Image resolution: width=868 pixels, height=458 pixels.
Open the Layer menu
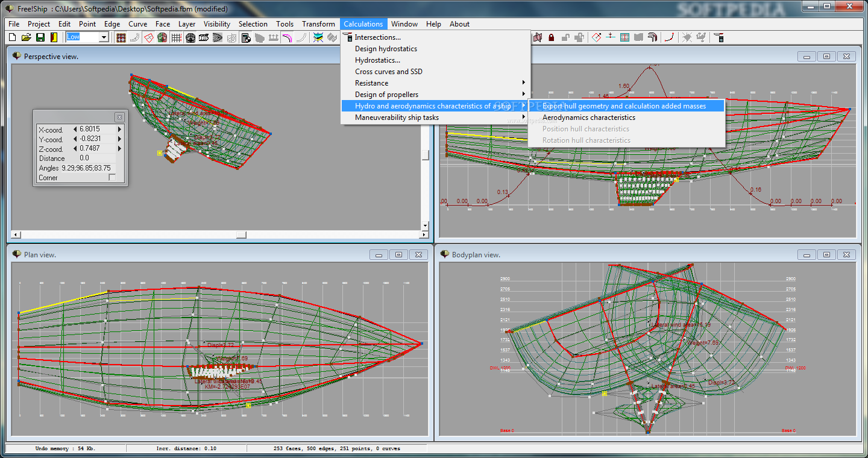pyautogui.click(x=187, y=24)
